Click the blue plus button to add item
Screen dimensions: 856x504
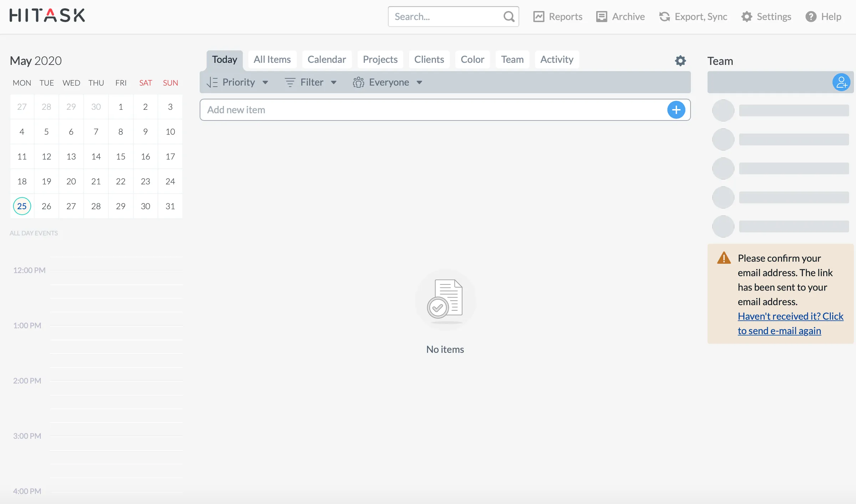coord(677,110)
